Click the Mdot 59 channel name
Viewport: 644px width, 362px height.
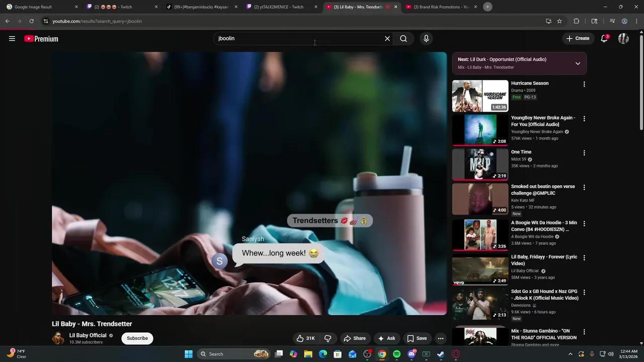point(518,159)
